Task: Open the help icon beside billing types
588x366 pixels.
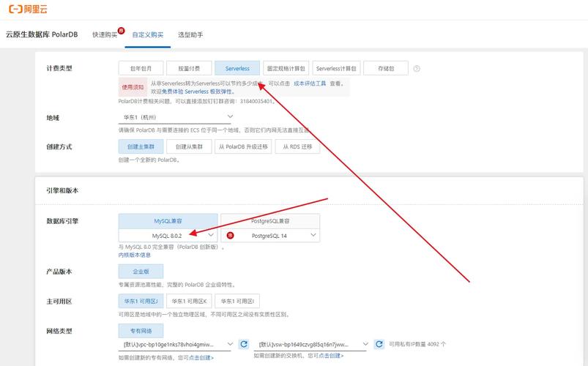Action: click(x=417, y=69)
